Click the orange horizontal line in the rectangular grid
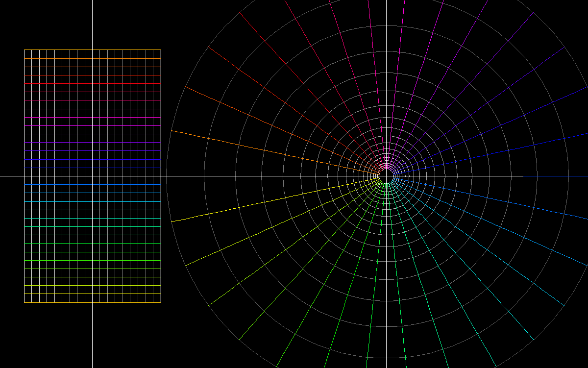The image size is (588, 368). pyautogui.click(x=92, y=67)
